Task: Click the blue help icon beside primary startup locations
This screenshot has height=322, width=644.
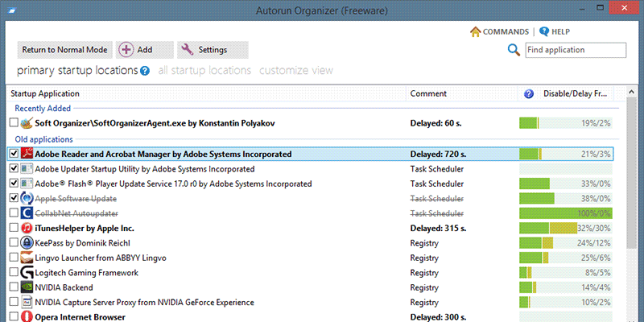Action: [145, 71]
